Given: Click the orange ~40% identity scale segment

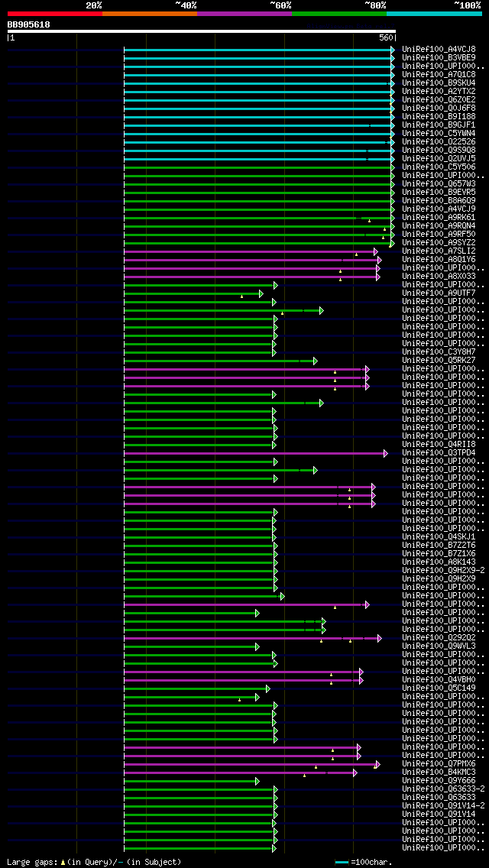Looking at the screenshot, I should (150, 13).
